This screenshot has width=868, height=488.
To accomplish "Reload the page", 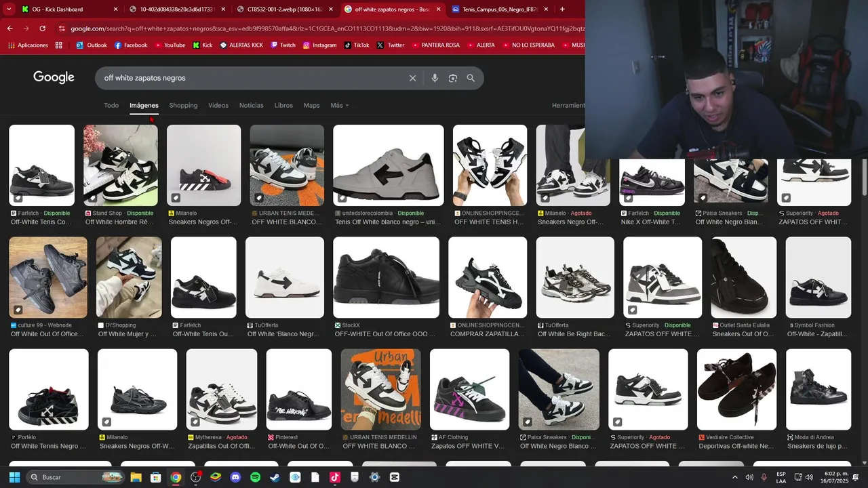I will tap(42, 28).
